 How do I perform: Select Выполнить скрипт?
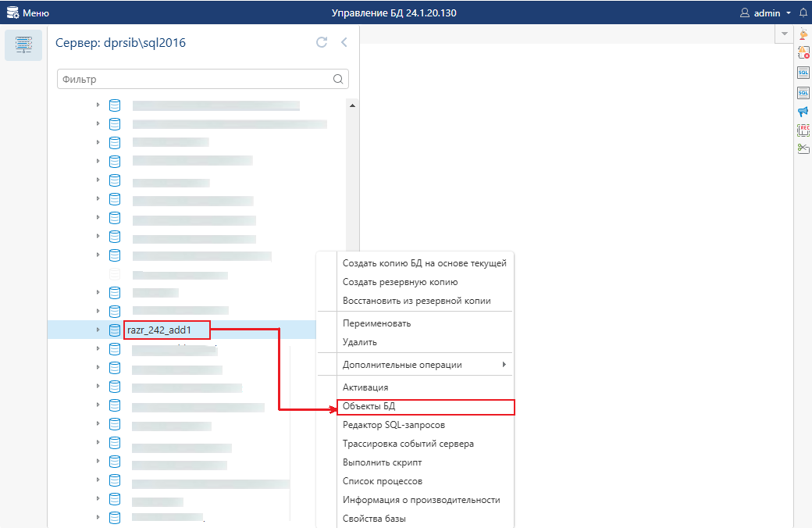(x=425, y=462)
